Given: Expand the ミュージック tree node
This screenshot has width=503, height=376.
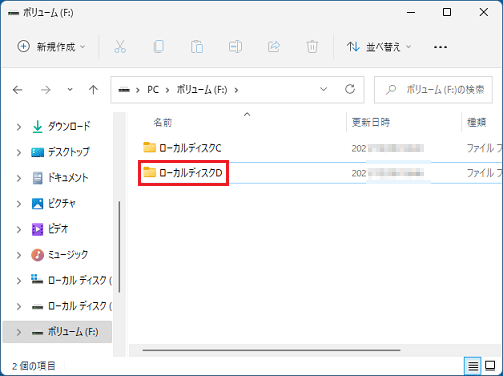Looking at the screenshot, I should pos(19,255).
